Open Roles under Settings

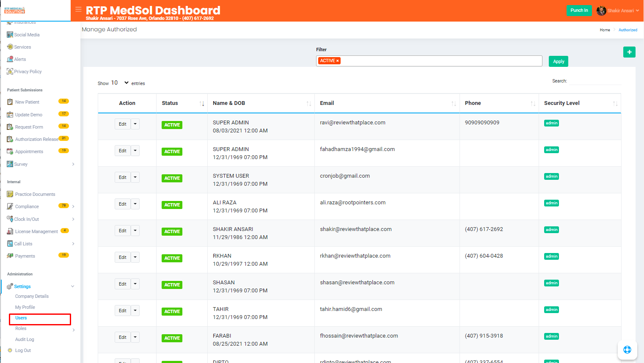[x=21, y=328]
